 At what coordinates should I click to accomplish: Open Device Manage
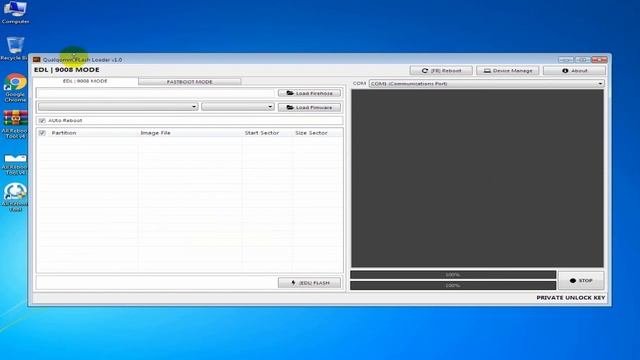point(507,71)
